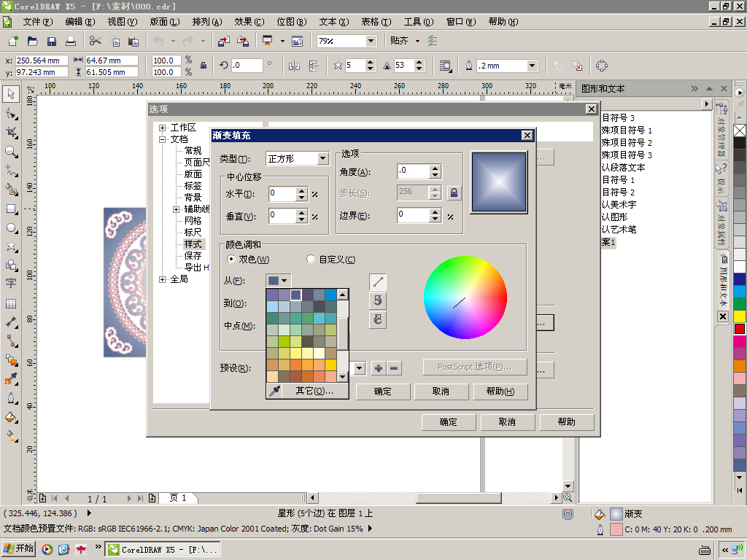747x560 pixels.
Task: Select the Table tool
Action: pos(11,303)
